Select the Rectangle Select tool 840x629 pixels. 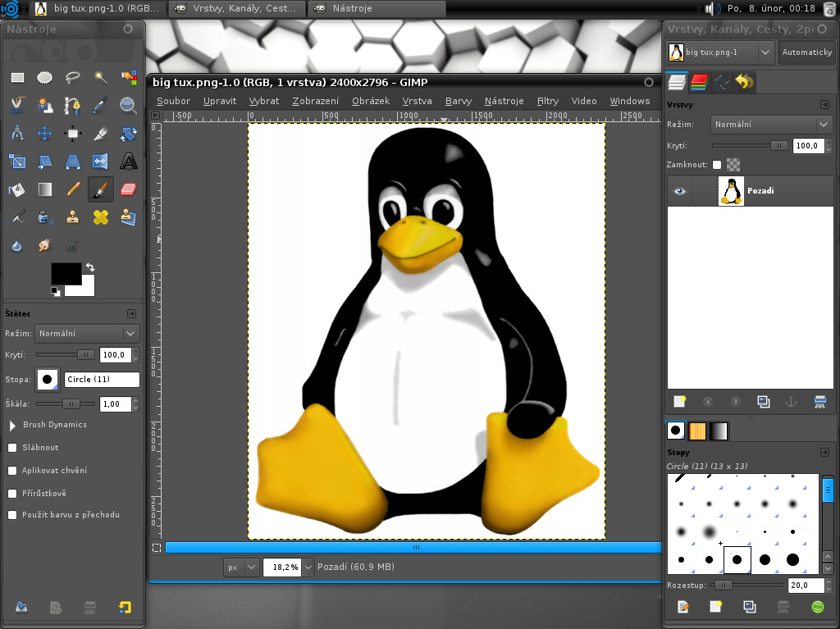(17, 78)
